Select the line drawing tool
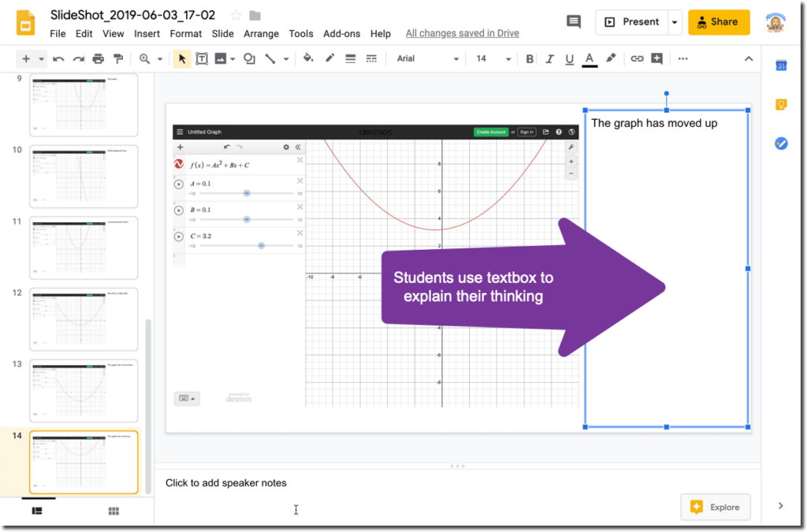The width and height of the screenshot is (807, 532). click(272, 58)
